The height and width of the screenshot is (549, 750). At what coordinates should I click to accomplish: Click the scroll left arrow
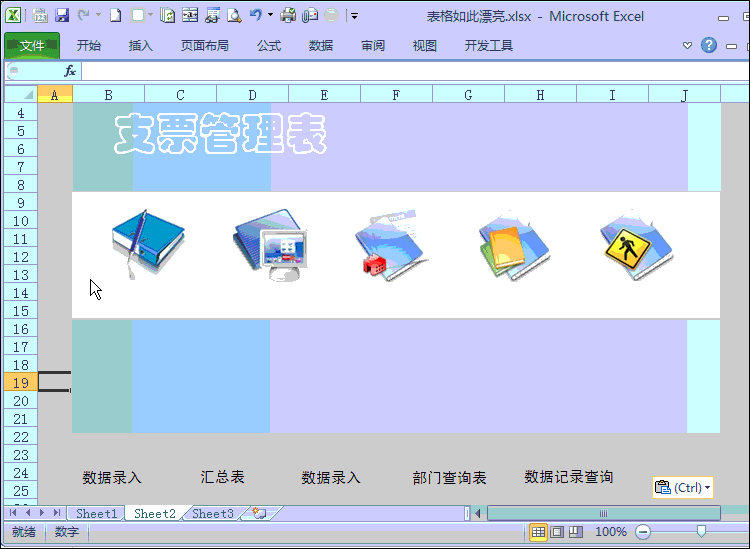[x=478, y=513]
